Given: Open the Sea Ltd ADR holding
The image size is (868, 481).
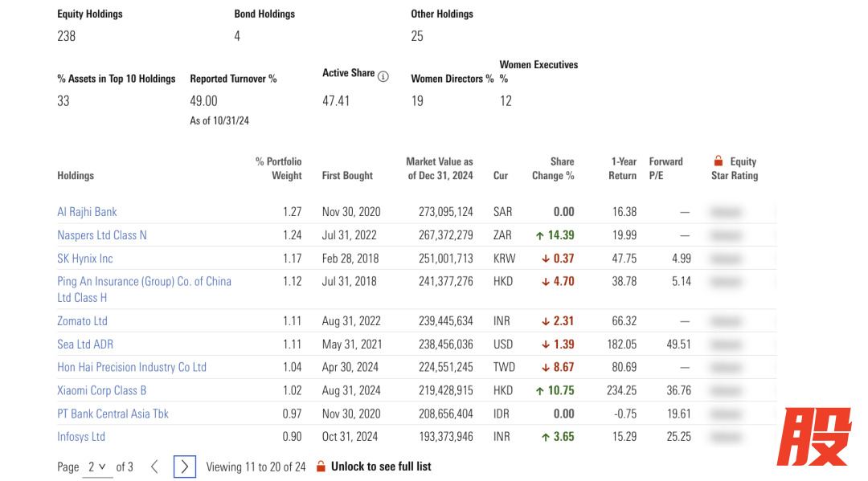Looking at the screenshot, I should click(85, 344).
